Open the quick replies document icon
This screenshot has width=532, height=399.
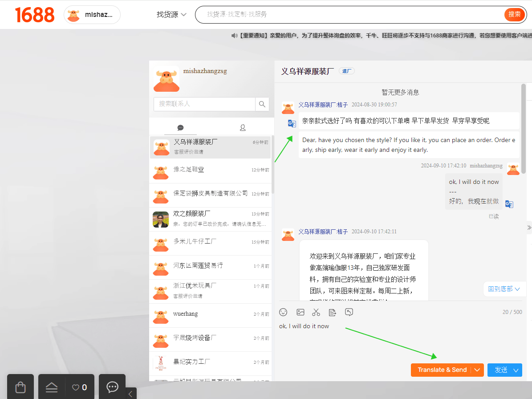tap(333, 312)
